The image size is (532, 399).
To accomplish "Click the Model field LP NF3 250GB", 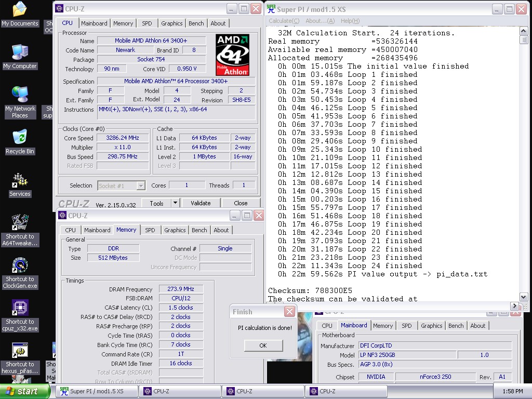I will (x=407, y=355).
